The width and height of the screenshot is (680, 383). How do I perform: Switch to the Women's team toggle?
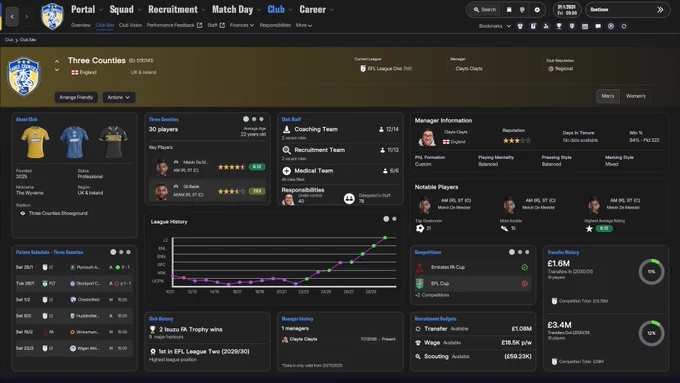pyautogui.click(x=635, y=96)
